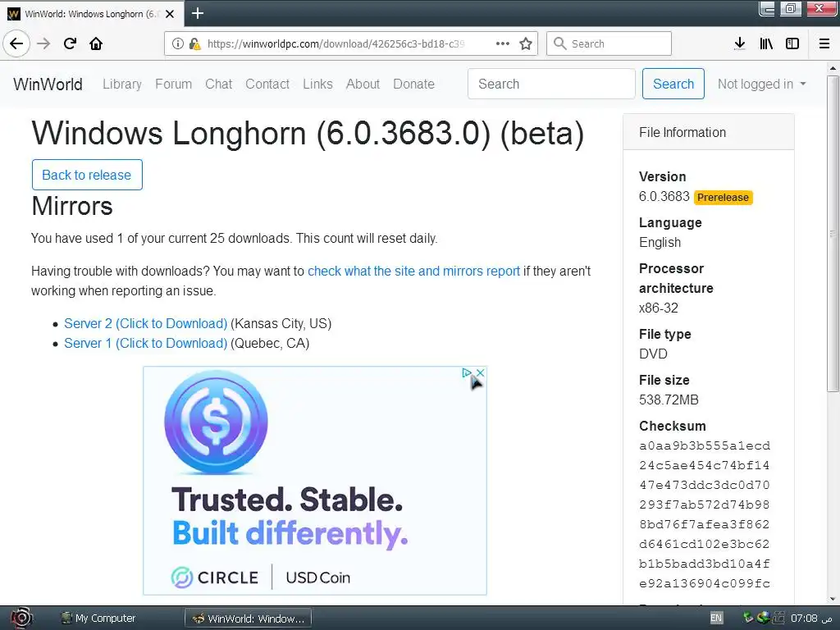Image resolution: width=840 pixels, height=630 pixels.
Task: Toggle the sidebar view icon
Action: (x=792, y=43)
